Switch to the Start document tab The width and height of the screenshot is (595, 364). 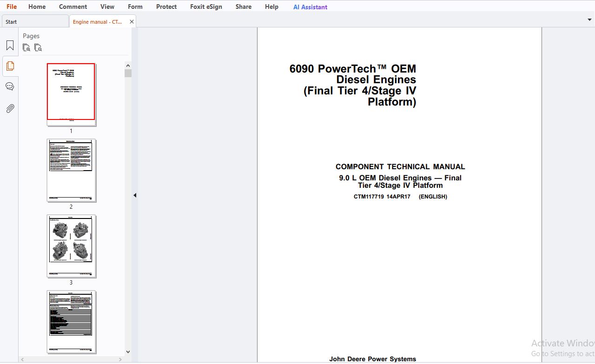point(35,21)
